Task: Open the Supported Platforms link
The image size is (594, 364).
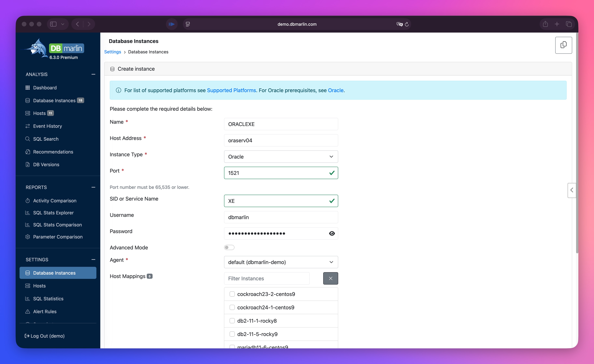Action: (x=231, y=90)
